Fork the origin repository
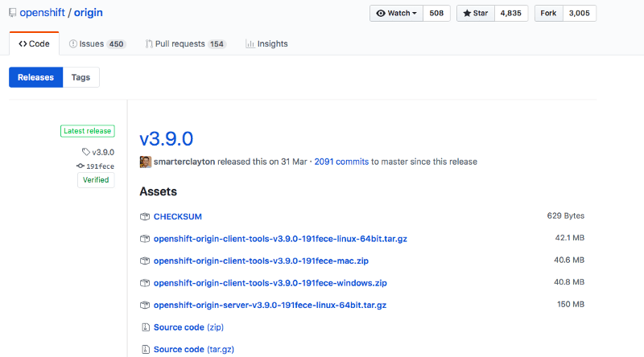Image resolution: width=644 pixels, height=357 pixels. coord(549,13)
